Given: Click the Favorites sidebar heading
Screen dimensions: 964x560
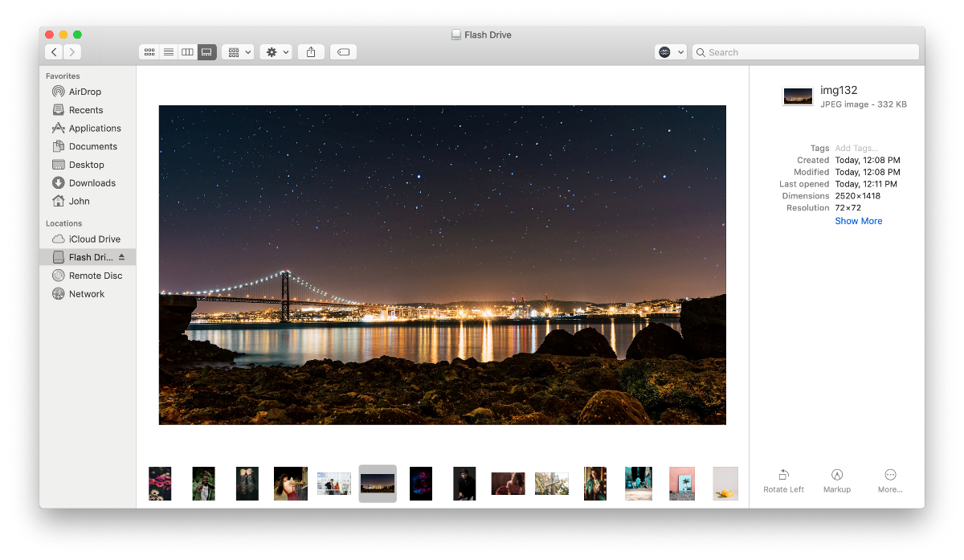Looking at the screenshot, I should pyautogui.click(x=63, y=76).
